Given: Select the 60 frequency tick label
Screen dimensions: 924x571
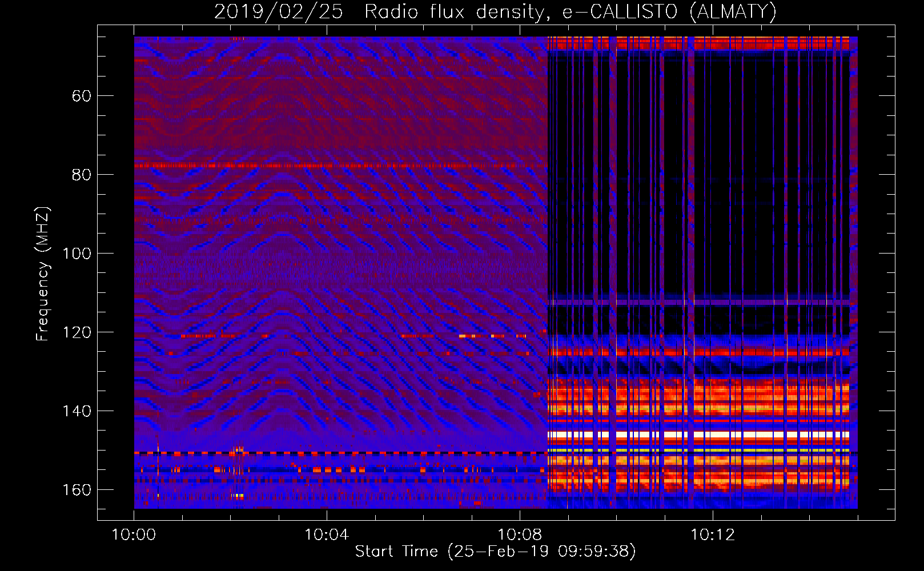Looking at the screenshot, I should pos(82,96).
